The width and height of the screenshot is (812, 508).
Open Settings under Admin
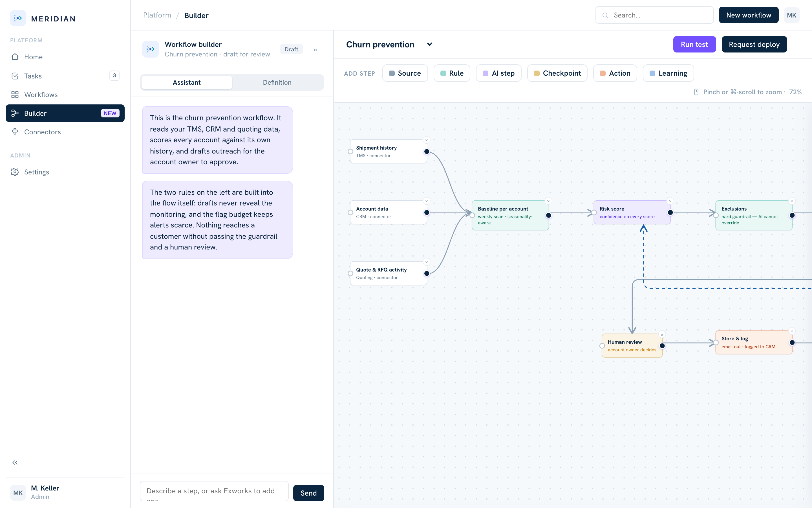65,172
